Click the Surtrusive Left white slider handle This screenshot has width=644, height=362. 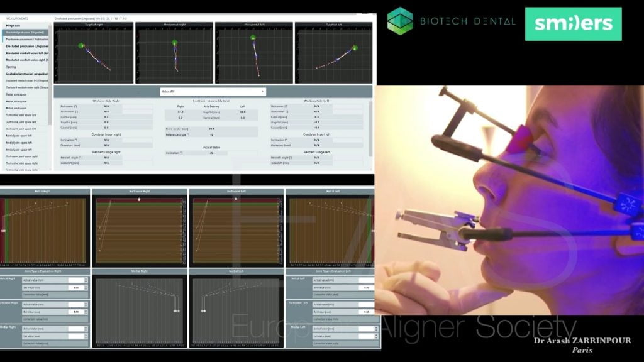[x=236, y=199]
